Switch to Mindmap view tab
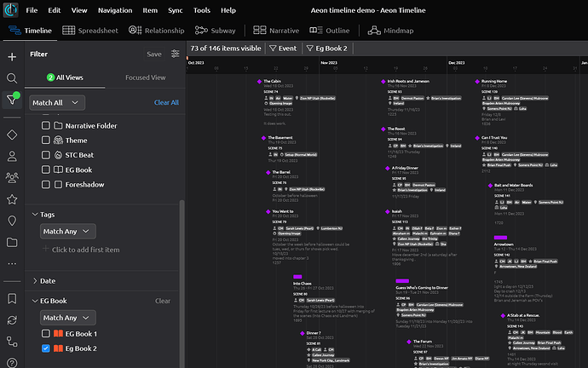The width and height of the screenshot is (588, 368). (390, 31)
